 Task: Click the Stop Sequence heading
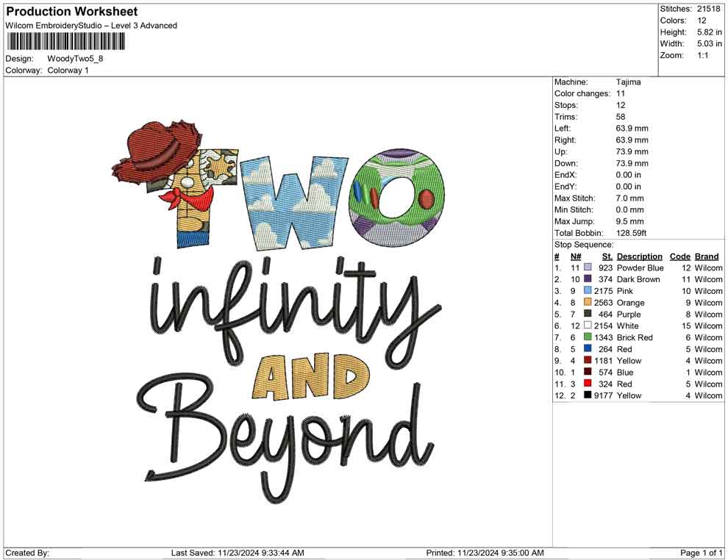click(x=584, y=245)
